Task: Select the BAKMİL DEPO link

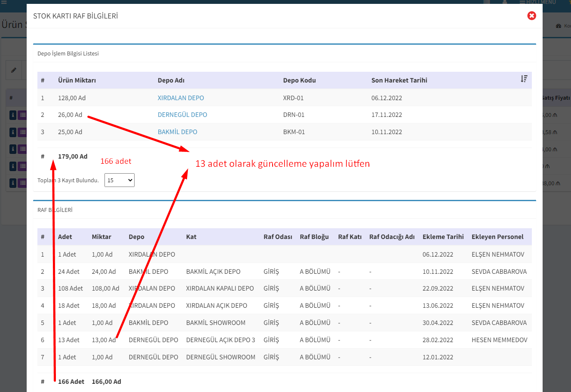Action: 177,132
